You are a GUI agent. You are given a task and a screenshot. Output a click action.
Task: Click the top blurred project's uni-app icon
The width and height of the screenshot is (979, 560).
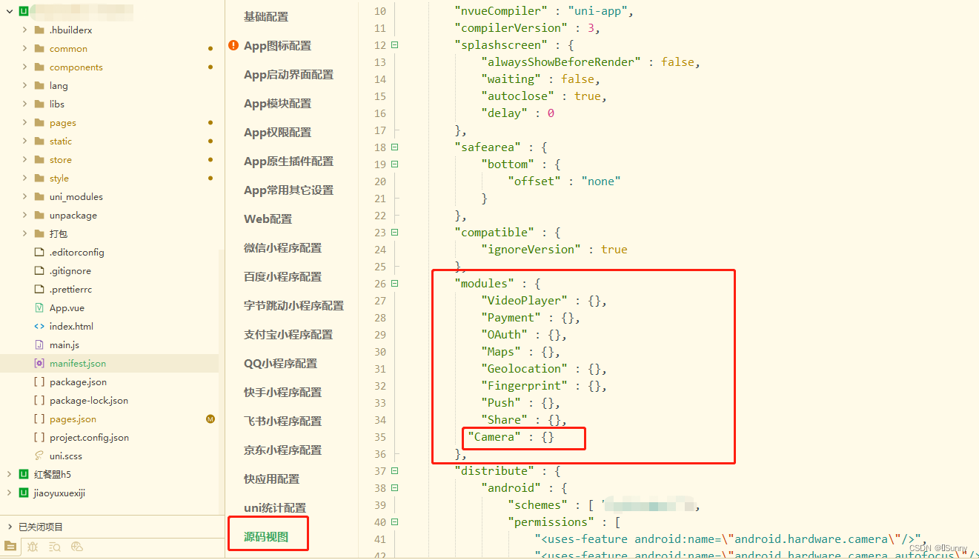[24, 11]
